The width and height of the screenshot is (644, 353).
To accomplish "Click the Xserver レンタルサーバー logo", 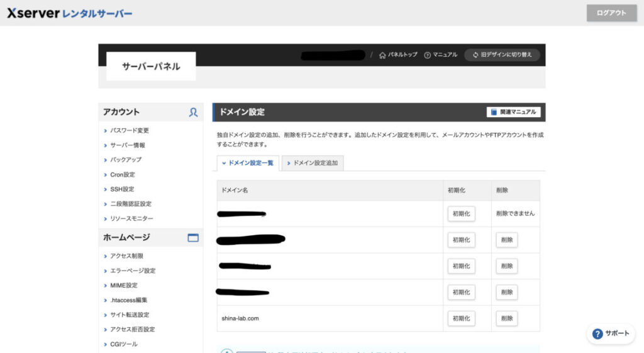I will pos(69,13).
